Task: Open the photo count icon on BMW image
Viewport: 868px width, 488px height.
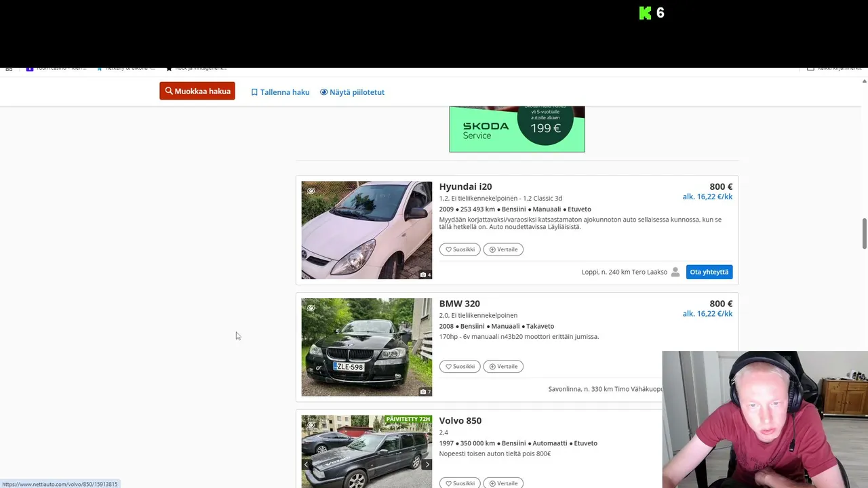Action: [x=425, y=392]
